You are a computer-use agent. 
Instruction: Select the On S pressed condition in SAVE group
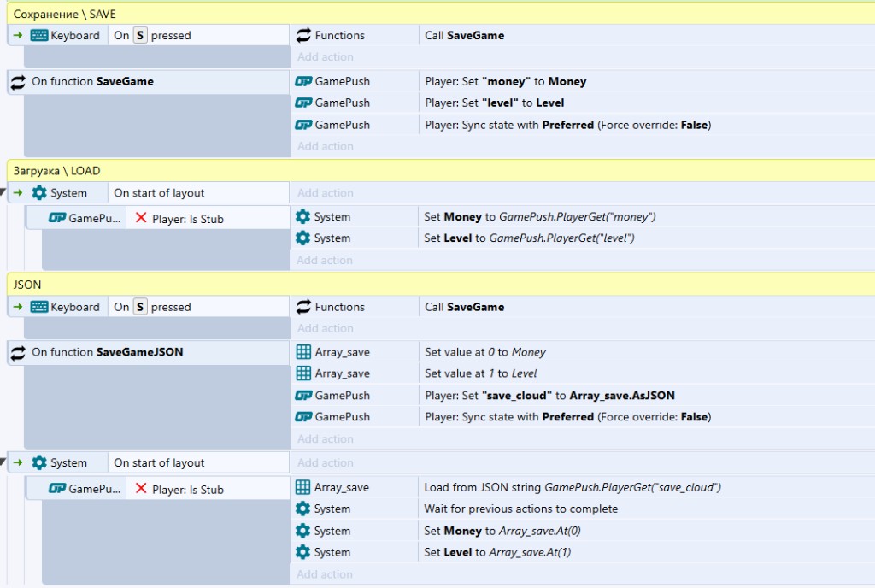[198, 36]
